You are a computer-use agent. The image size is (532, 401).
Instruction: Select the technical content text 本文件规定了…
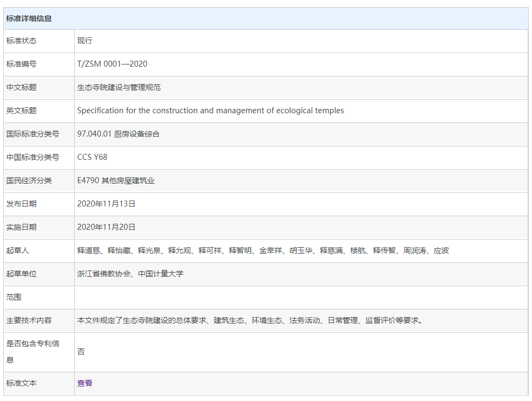coord(251,321)
